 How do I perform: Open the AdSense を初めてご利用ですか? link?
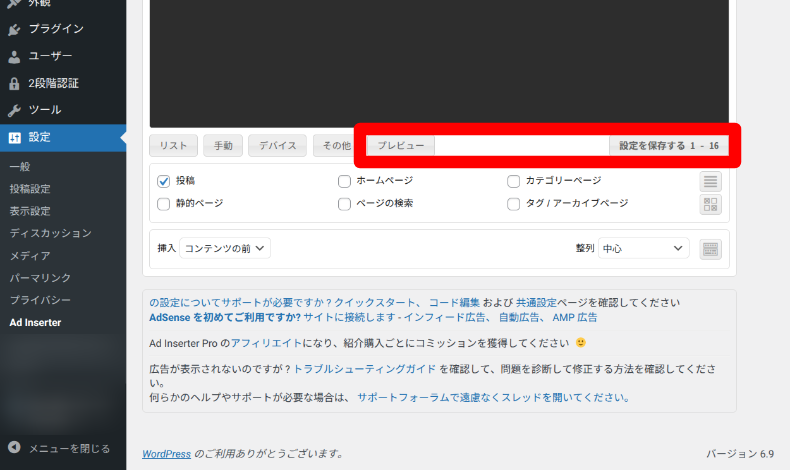225,318
